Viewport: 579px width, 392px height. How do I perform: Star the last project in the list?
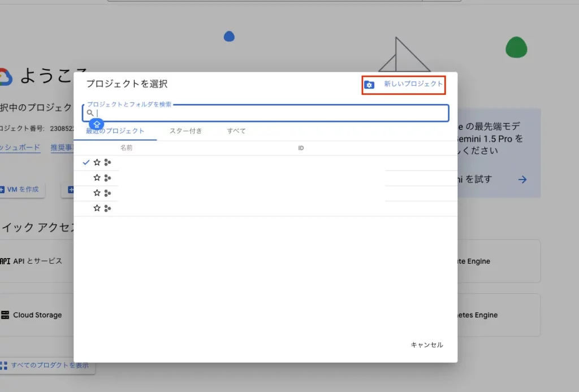click(97, 208)
